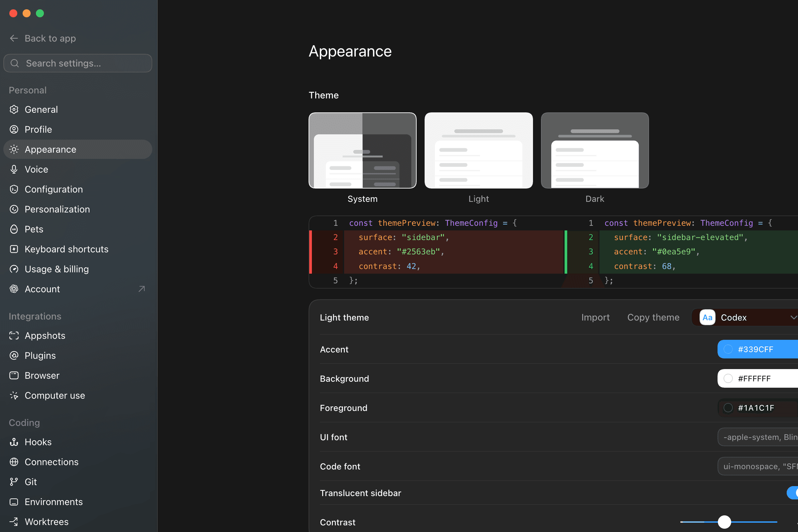
Task: Click the Code font input field
Action: pyautogui.click(x=758, y=466)
